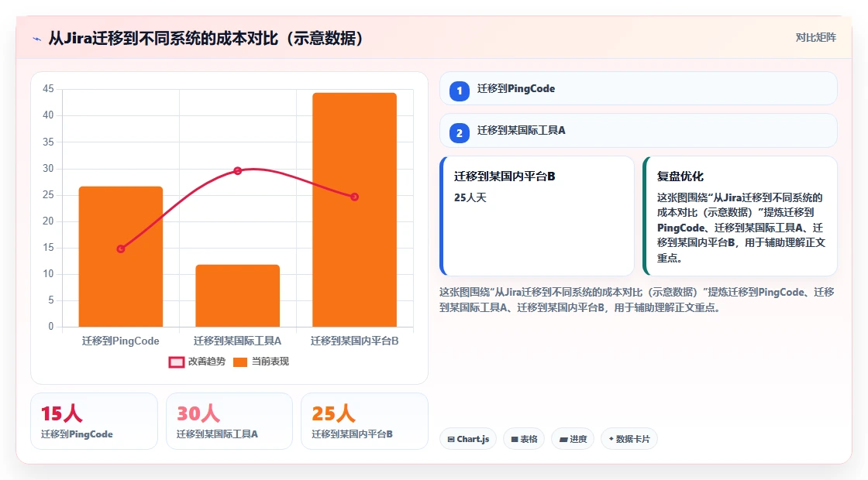868x480 pixels.
Task: Click the x-axis label 迁移到某国际工具A
Action: (237, 341)
